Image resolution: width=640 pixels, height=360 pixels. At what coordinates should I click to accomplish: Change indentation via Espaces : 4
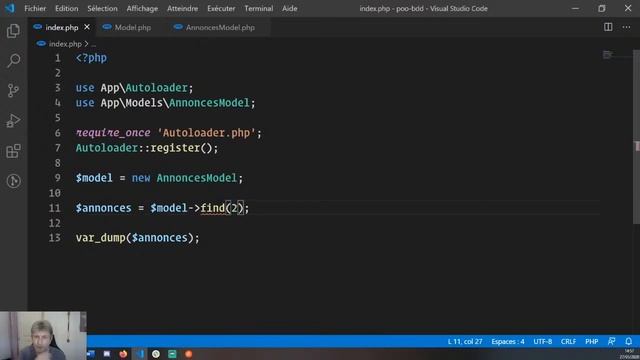pyautogui.click(x=508, y=341)
